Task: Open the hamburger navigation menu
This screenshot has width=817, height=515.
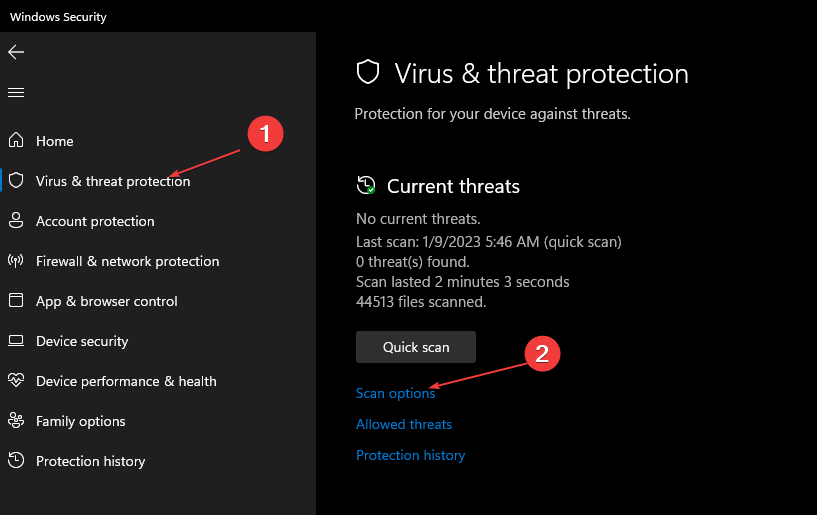Action: click(16, 93)
